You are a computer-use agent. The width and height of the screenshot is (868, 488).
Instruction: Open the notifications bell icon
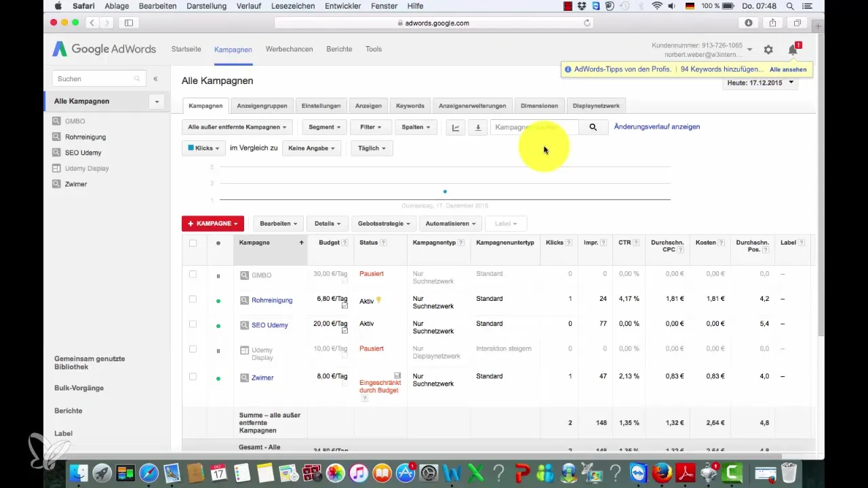click(793, 49)
